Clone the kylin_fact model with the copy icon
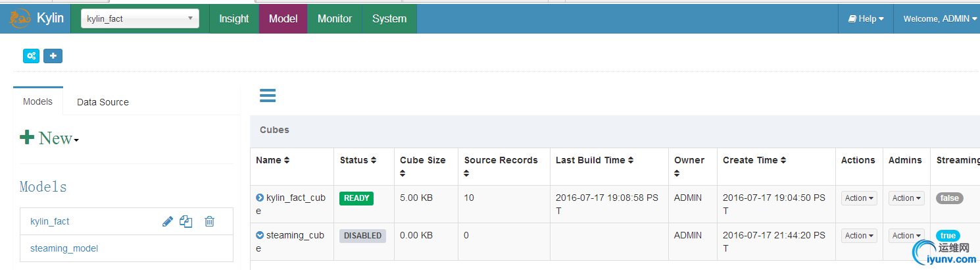 (186, 222)
